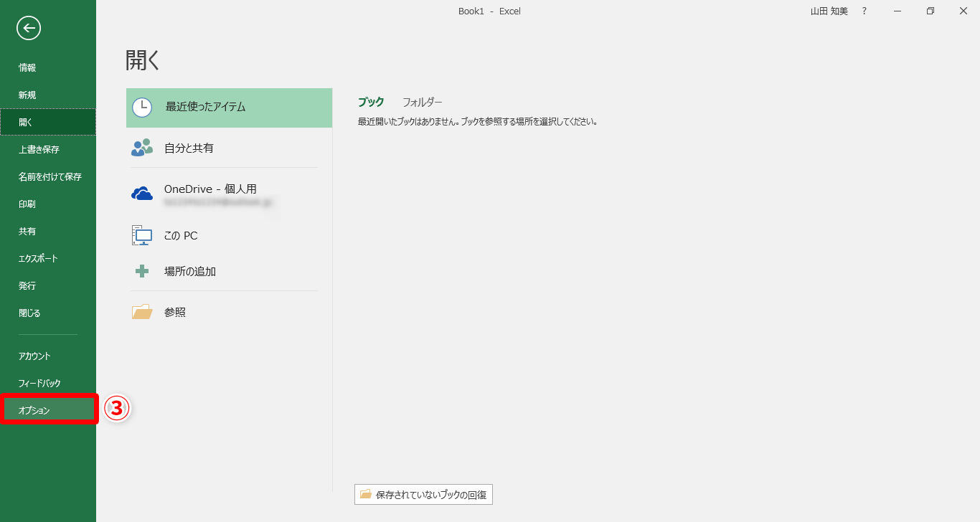
Task: Choose 名前を付けて保存 from the sidebar
Action: point(48,176)
